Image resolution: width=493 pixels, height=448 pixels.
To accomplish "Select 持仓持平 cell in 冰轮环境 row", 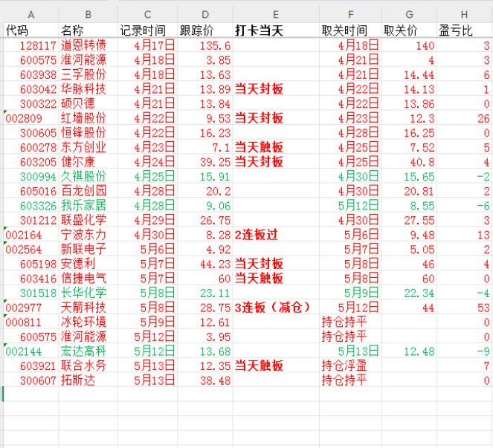I will click(x=350, y=322).
